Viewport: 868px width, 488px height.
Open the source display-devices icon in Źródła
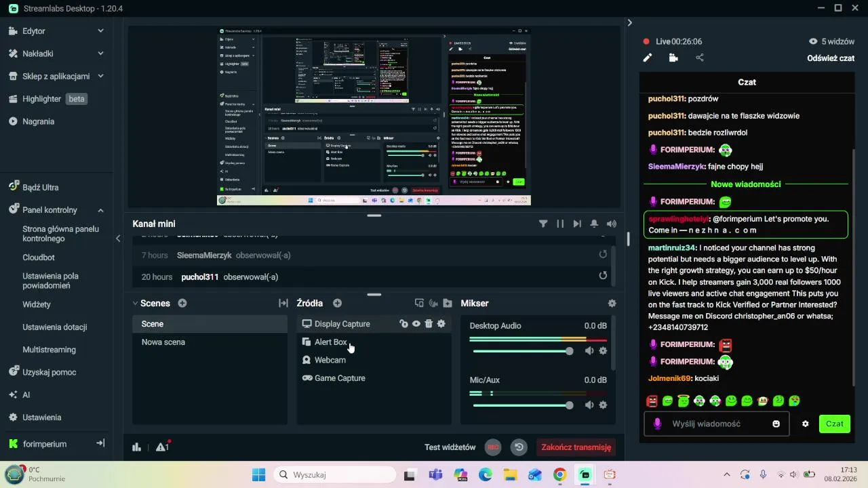(x=419, y=304)
